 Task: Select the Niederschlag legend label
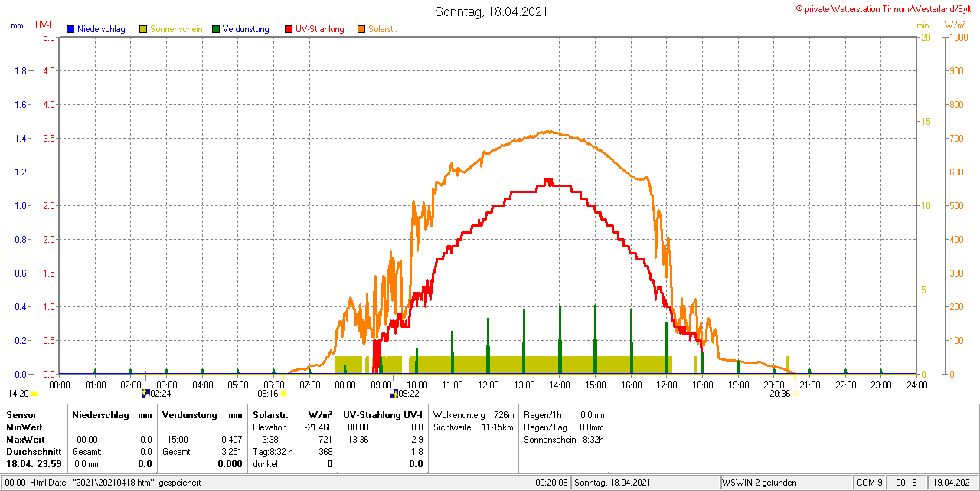pyautogui.click(x=101, y=29)
